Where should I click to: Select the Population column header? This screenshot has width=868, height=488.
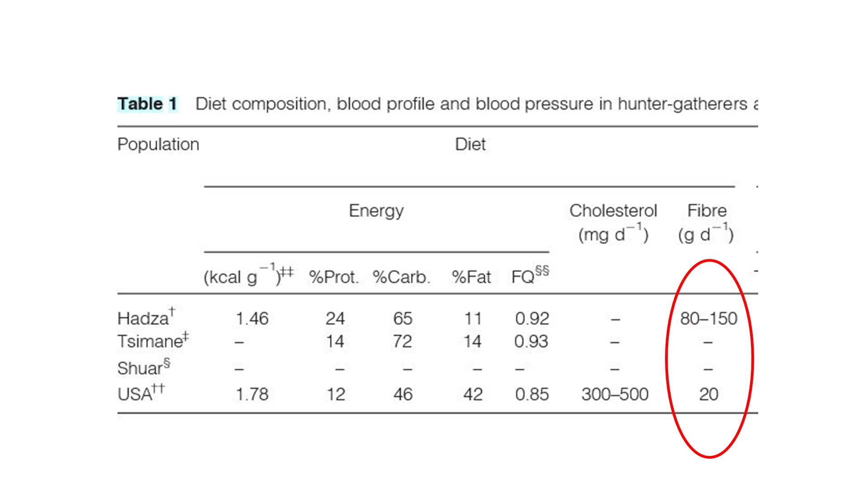coord(158,145)
